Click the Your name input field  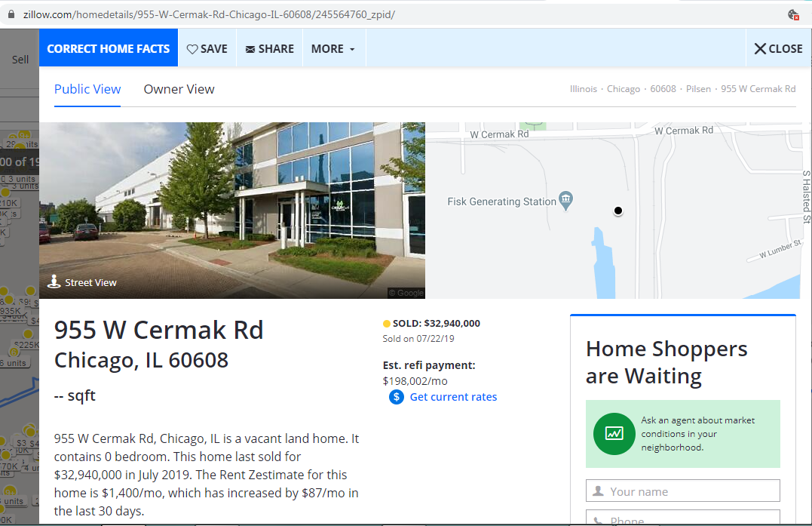(x=682, y=491)
